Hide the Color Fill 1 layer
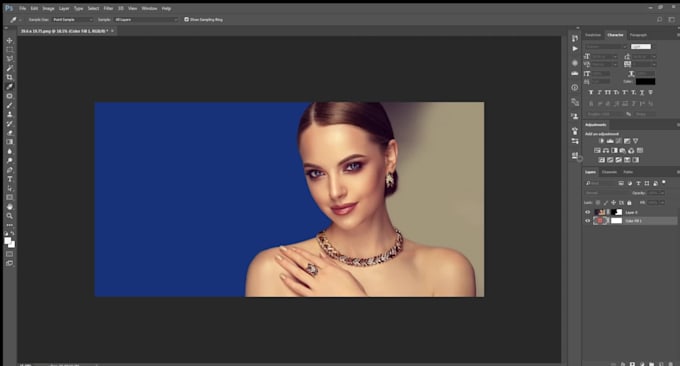The height and width of the screenshot is (366, 680). pyautogui.click(x=588, y=221)
